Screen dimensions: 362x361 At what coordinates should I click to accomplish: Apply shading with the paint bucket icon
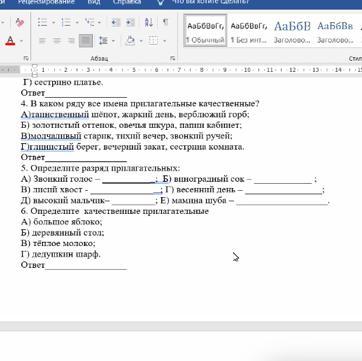pyautogui.click(x=130, y=41)
